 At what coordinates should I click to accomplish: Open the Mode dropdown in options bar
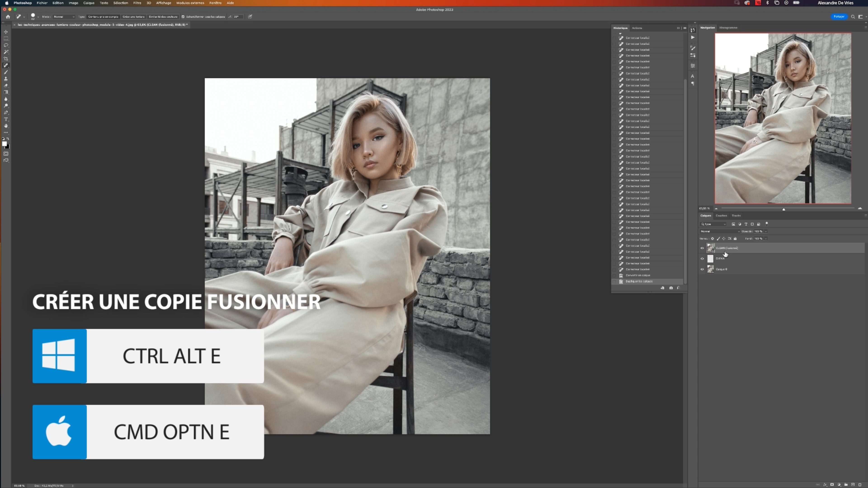point(64,16)
